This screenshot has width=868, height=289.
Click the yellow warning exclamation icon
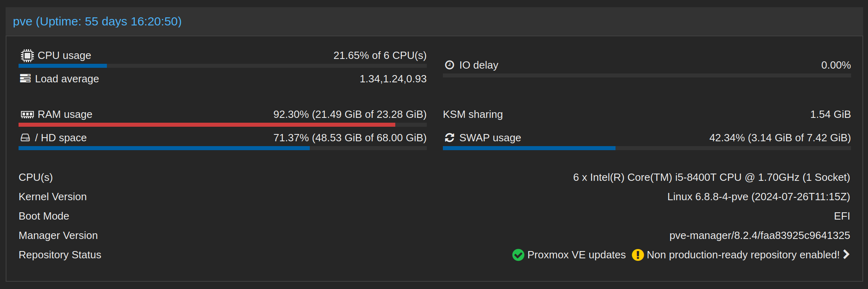point(638,255)
